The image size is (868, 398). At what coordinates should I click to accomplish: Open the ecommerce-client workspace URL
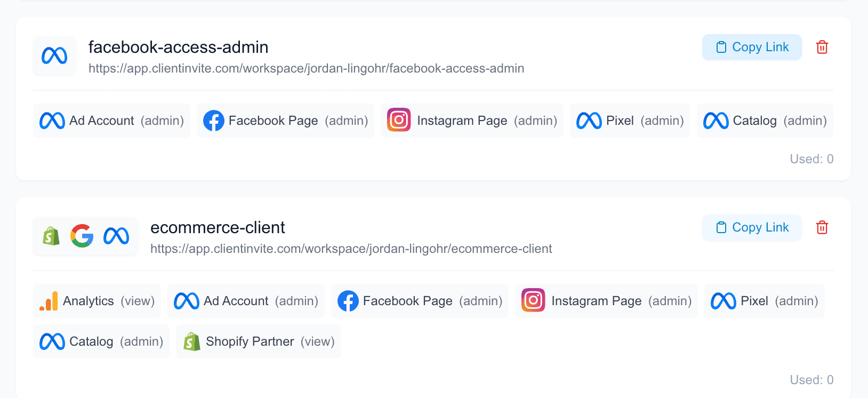coord(351,249)
